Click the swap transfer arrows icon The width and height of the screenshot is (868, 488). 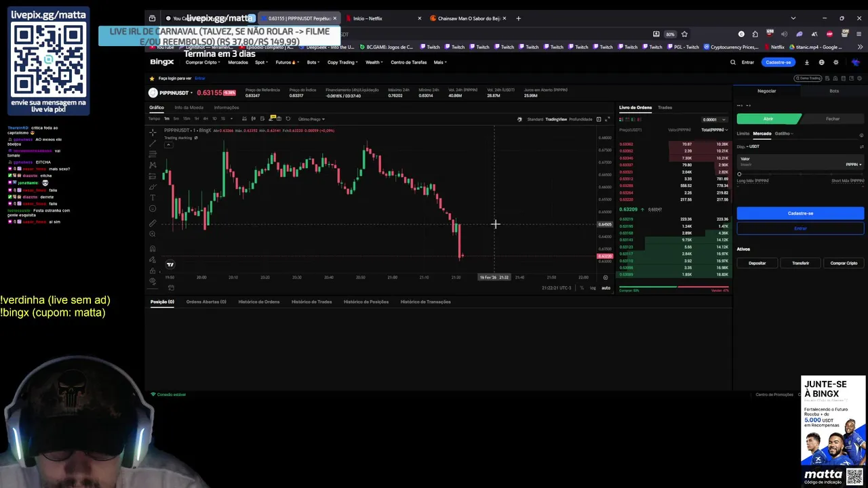click(862, 146)
